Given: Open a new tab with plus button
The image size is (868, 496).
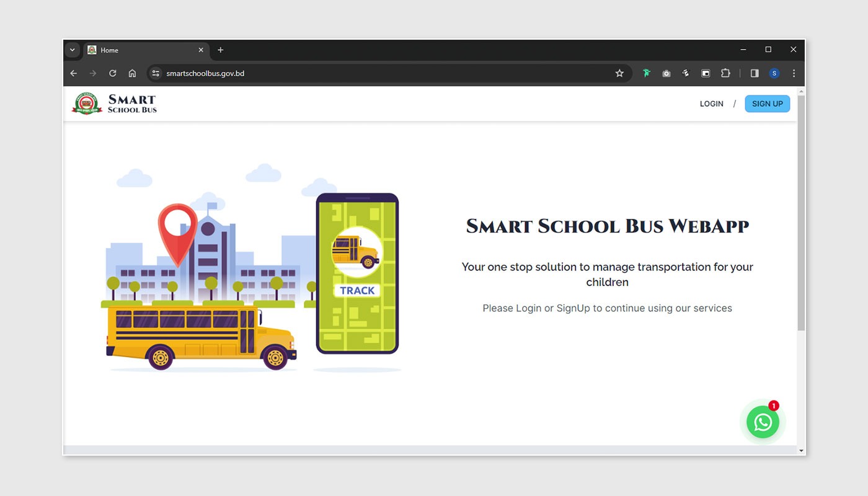Looking at the screenshot, I should click(x=220, y=50).
